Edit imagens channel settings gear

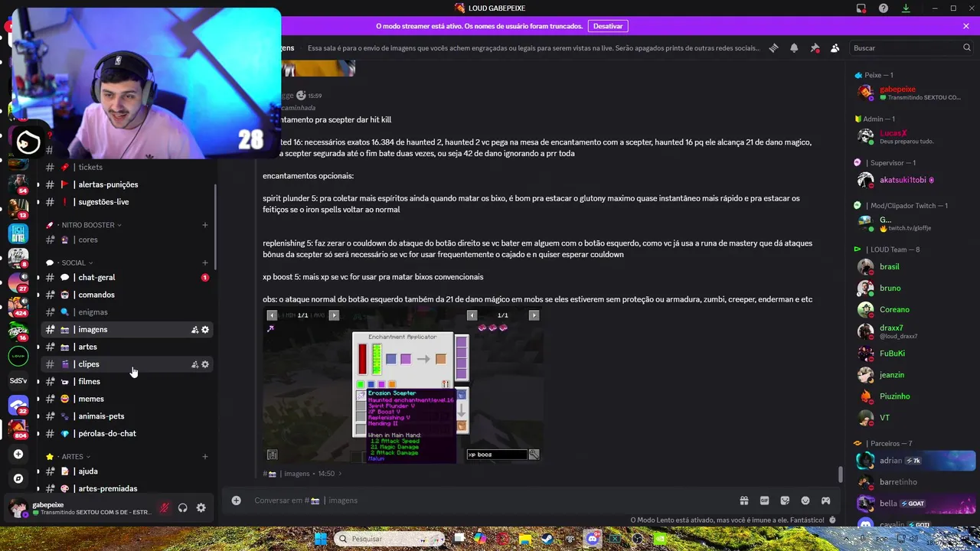(x=205, y=330)
